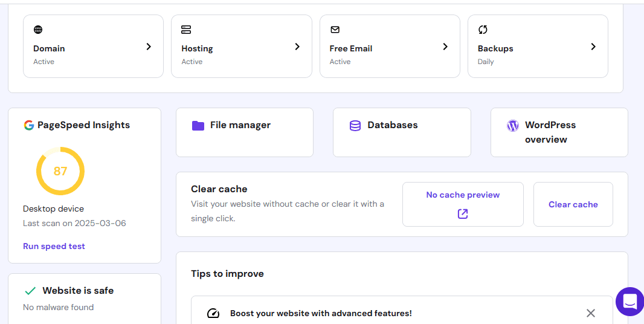This screenshot has height=324, width=644.
Task: Dismiss the Boost your website tip
Action: pos(591,313)
